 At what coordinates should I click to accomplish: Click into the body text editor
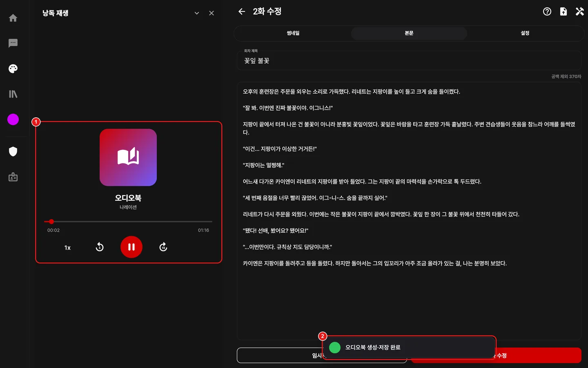409,211
